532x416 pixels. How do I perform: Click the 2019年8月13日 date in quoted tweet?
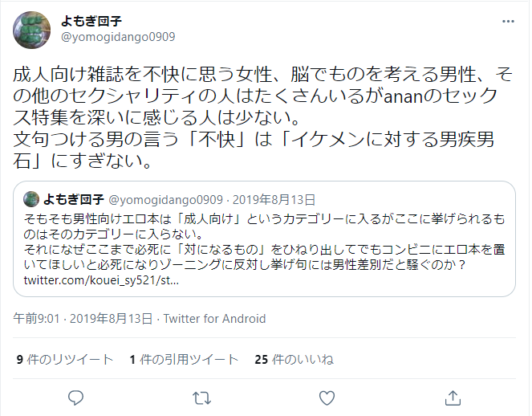[x=274, y=200]
